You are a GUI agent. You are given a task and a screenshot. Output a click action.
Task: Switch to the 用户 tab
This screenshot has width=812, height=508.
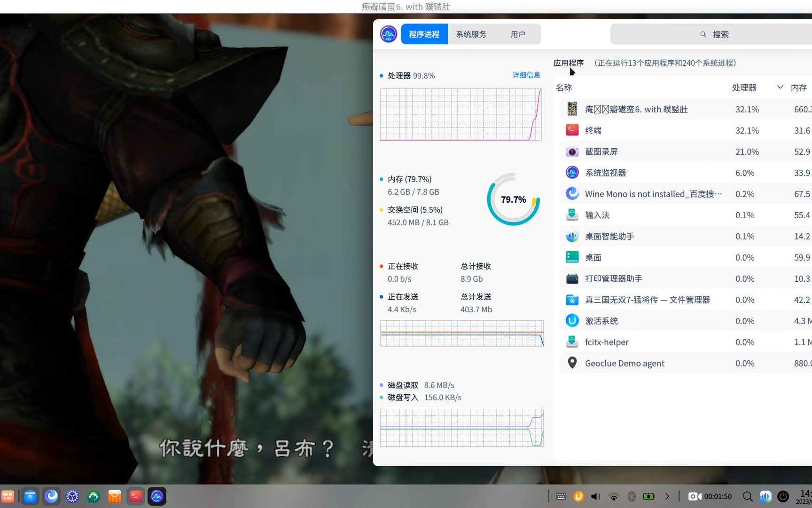[518, 34]
